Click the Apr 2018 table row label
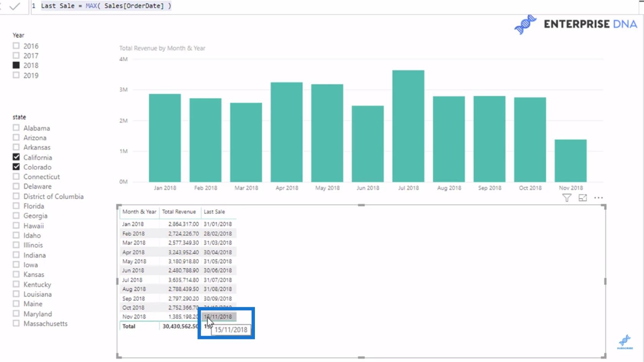Screen dimensions: 644x362 [133, 252]
